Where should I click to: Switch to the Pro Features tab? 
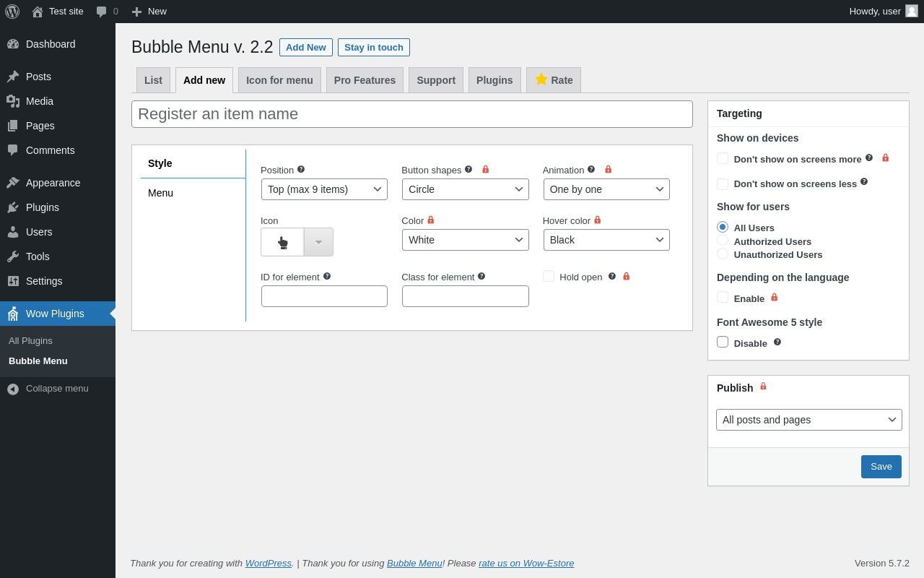[x=365, y=80]
